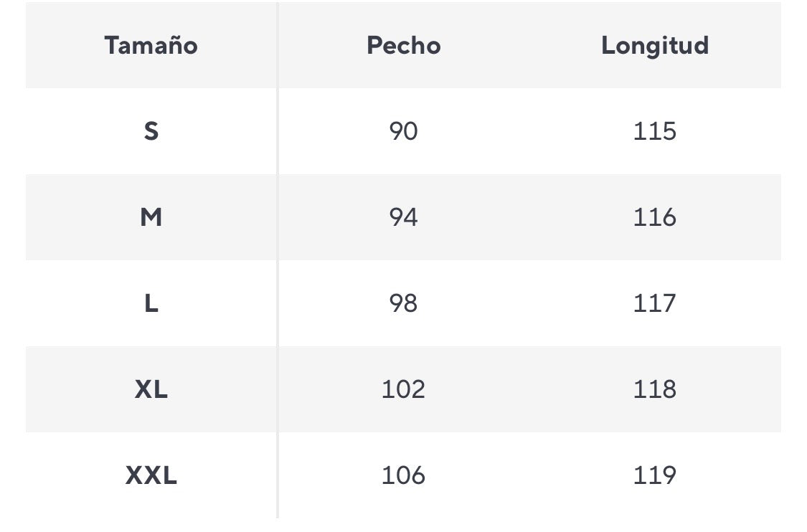Click the length value 115
The image size is (807, 532).
pos(654,131)
